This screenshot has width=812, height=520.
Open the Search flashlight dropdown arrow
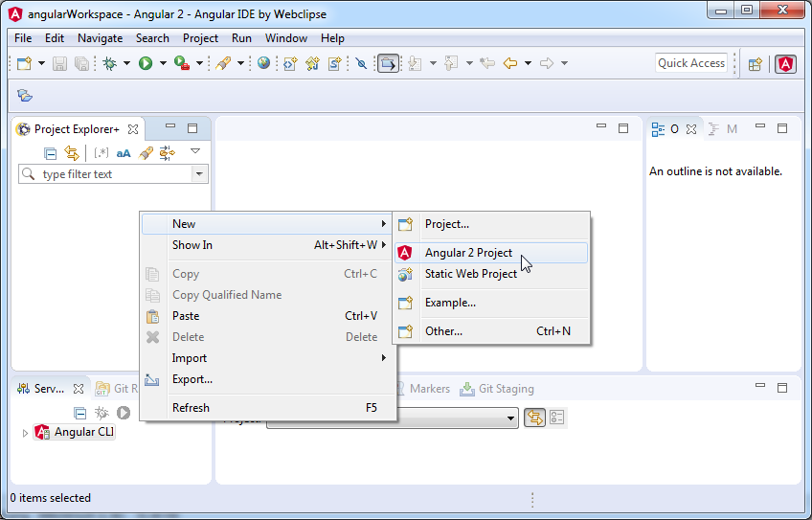pos(240,63)
